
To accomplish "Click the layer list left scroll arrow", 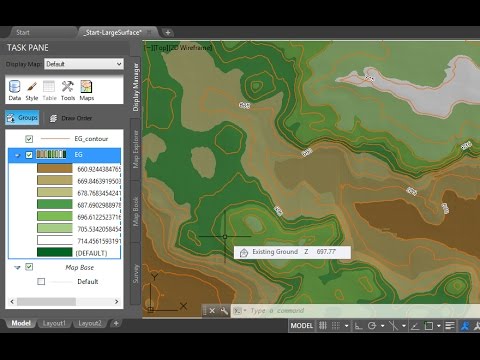I will 12,302.
